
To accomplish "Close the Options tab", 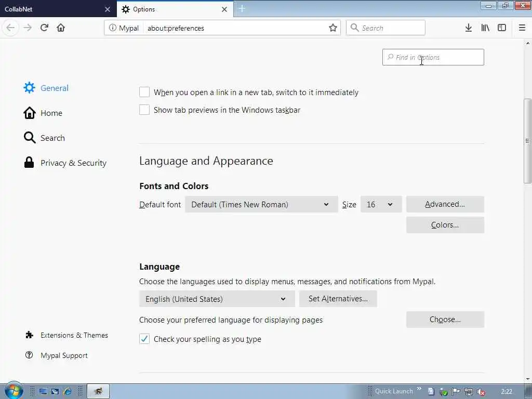I will [x=224, y=9].
